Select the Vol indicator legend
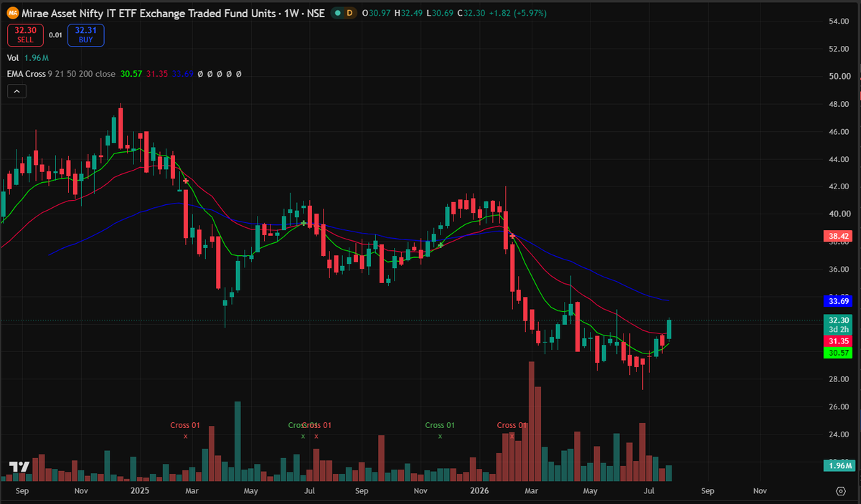Viewport: 861px width, 504px height. (x=13, y=58)
